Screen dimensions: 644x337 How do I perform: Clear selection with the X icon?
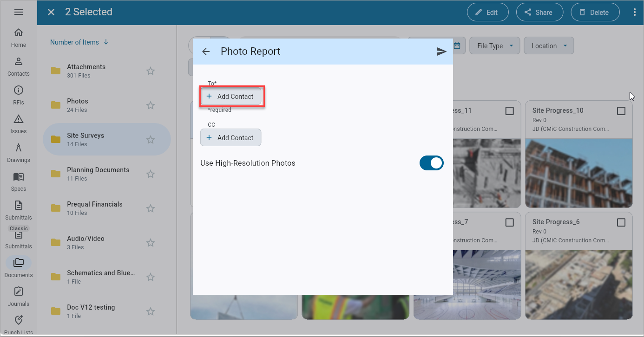pyautogui.click(x=51, y=12)
